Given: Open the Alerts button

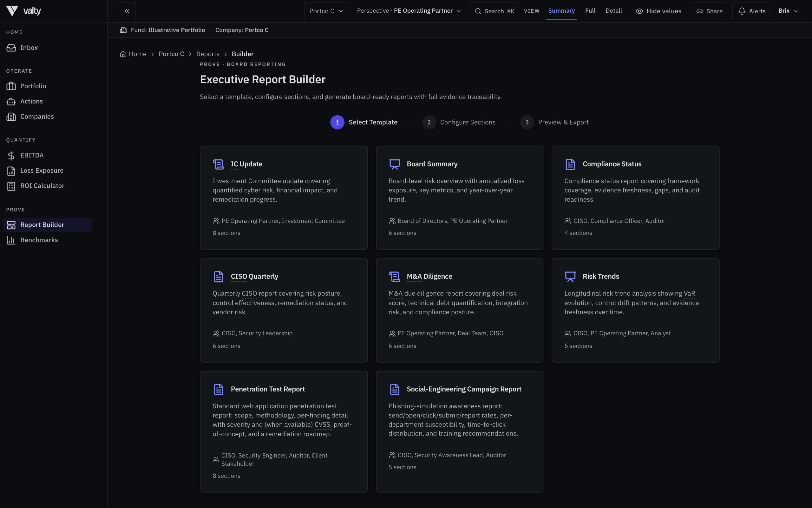Looking at the screenshot, I should (752, 11).
